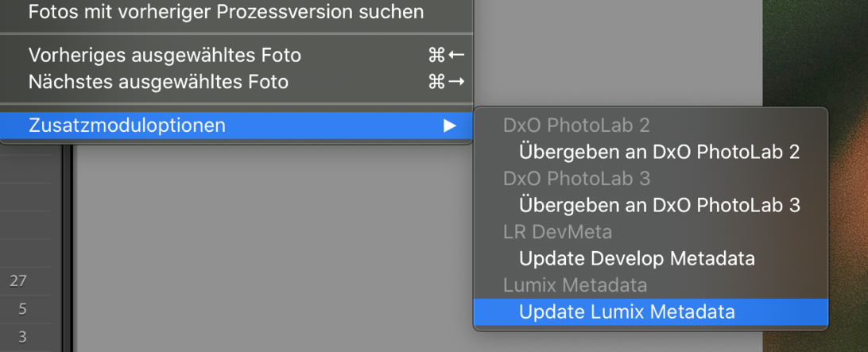Click the greyed 'DxO PhotoLab 2' section header

click(576, 126)
